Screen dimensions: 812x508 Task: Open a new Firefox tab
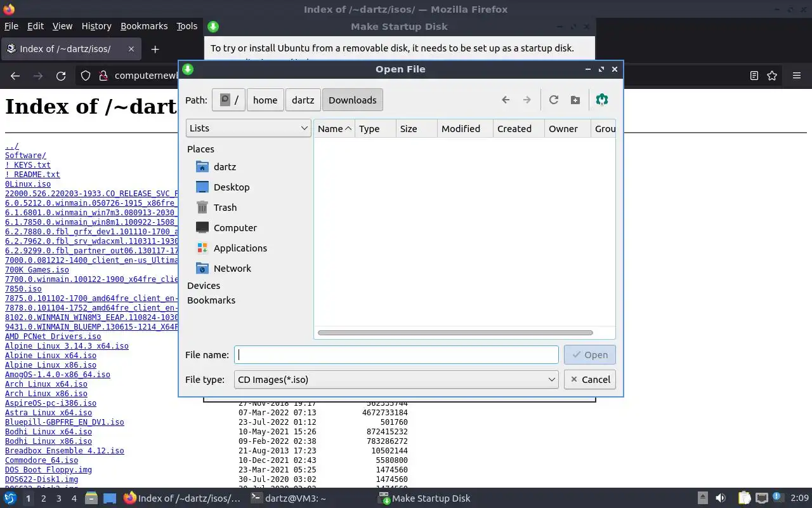155,49
